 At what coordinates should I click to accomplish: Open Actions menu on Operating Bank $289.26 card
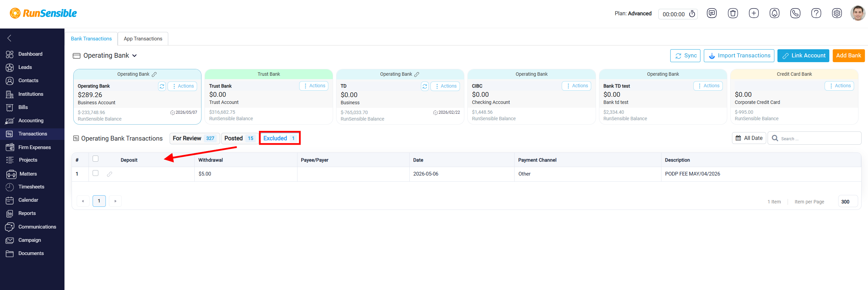182,86
